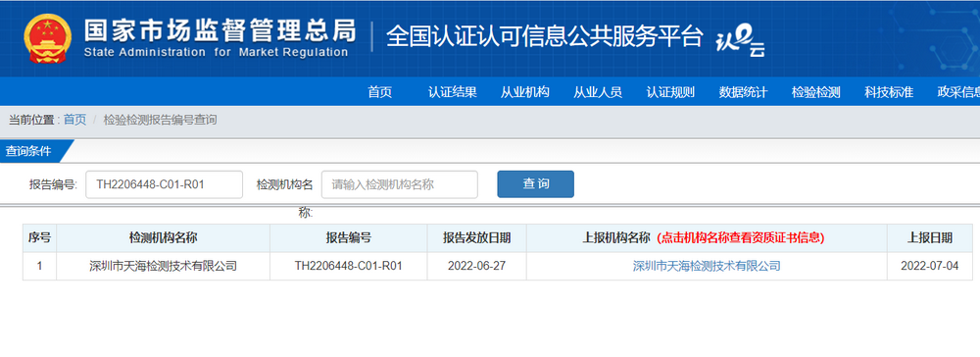Navigate to 科技标准 menu item
This screenshot has height=357, width=980.
click(x=889, y=92)
